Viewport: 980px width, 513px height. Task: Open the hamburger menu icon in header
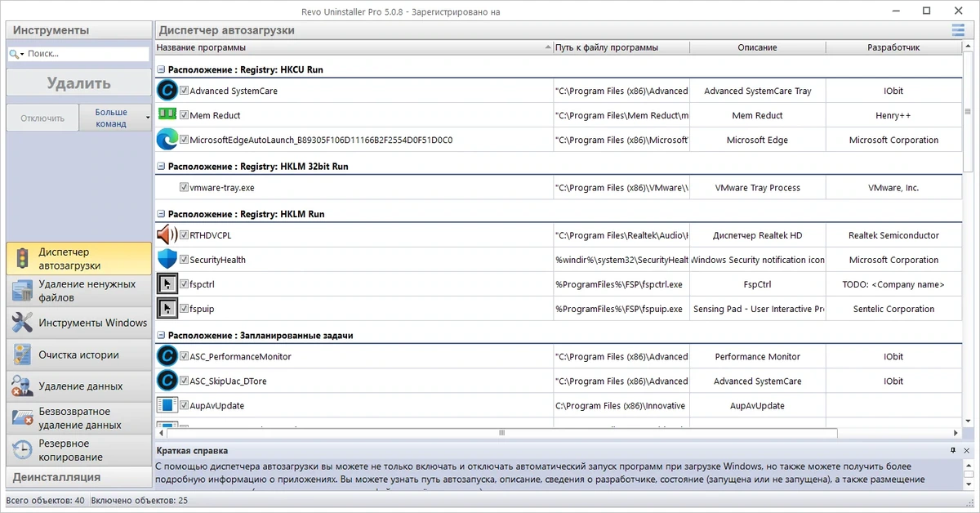tap(957, 30)
